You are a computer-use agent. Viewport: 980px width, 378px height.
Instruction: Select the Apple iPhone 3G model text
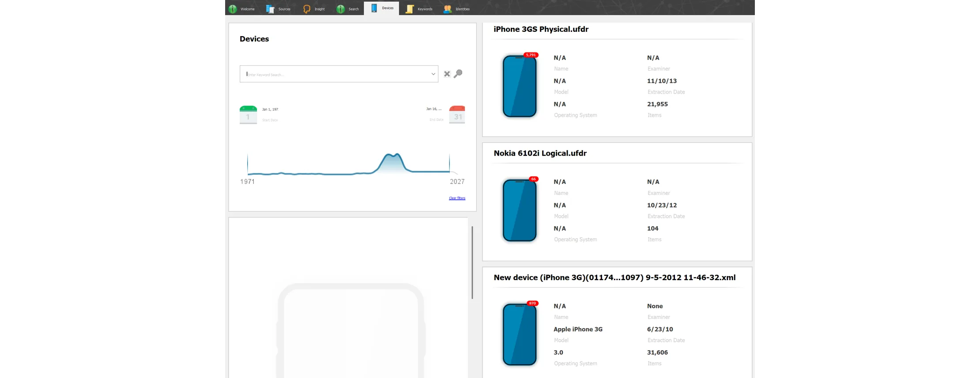pos(578,329)
